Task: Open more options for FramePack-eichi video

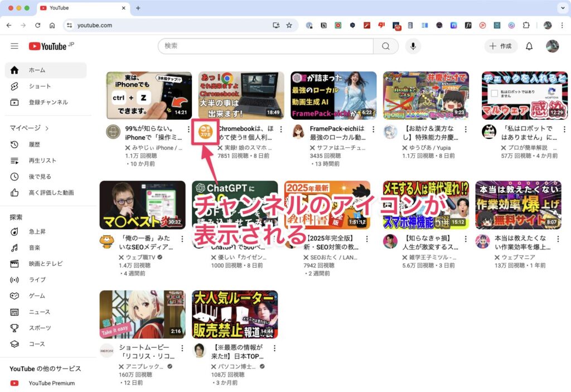Action: tap(373, 129)
